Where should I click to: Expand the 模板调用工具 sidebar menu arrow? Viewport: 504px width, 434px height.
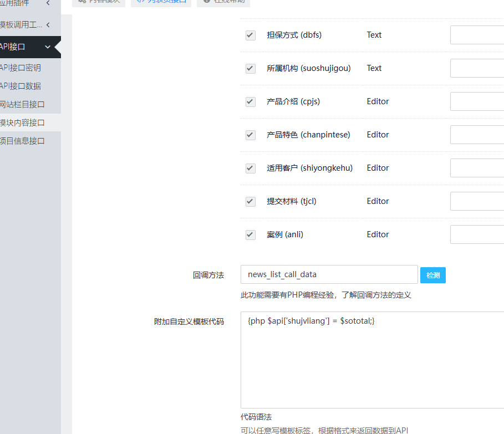48,24
